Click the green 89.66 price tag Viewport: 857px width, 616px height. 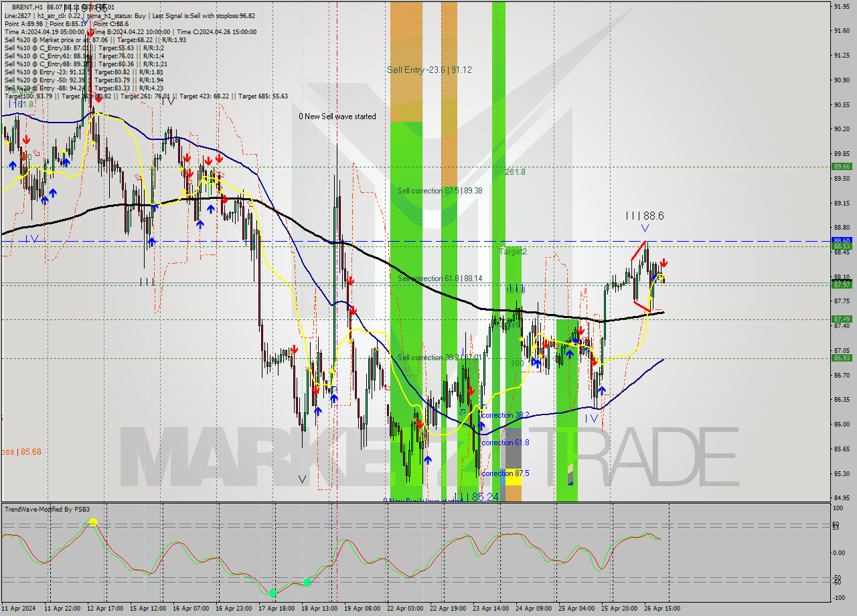click(x=842, y=167)
